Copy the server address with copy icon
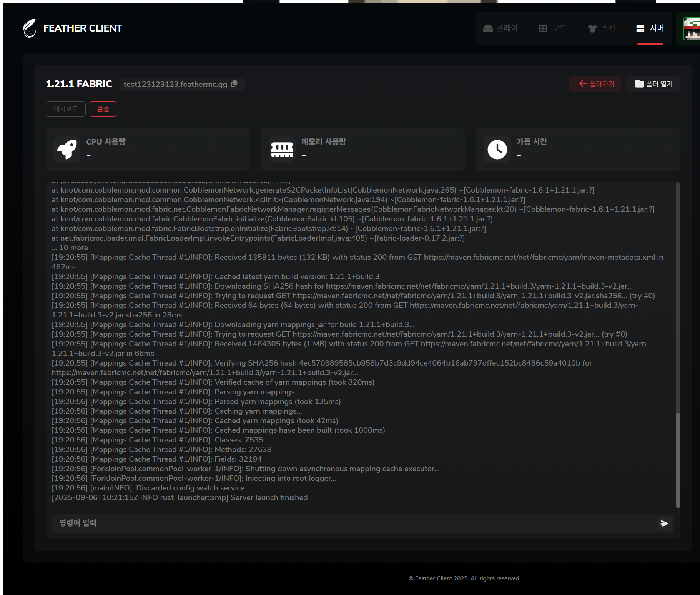The width and height of the screenshot is (700, 595). (234, 84)
